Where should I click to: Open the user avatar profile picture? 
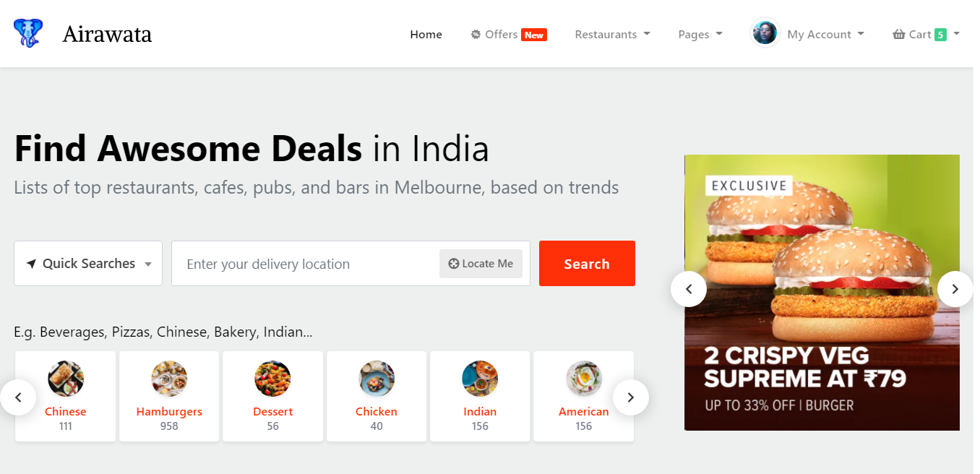coord(765,33)
